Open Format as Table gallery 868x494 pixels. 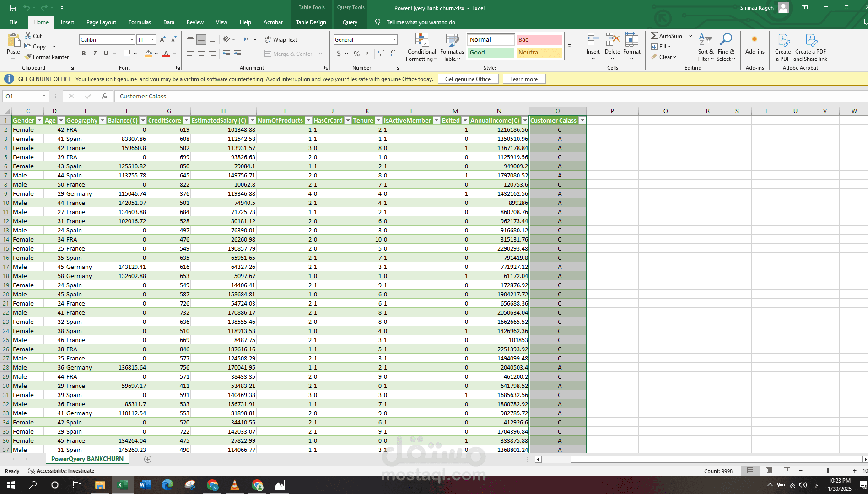click(452, 48)
